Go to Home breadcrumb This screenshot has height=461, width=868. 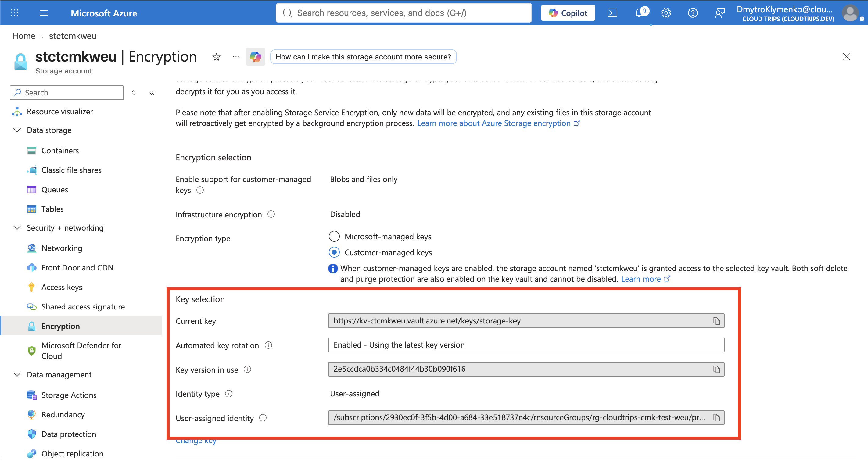click(23, 36)
